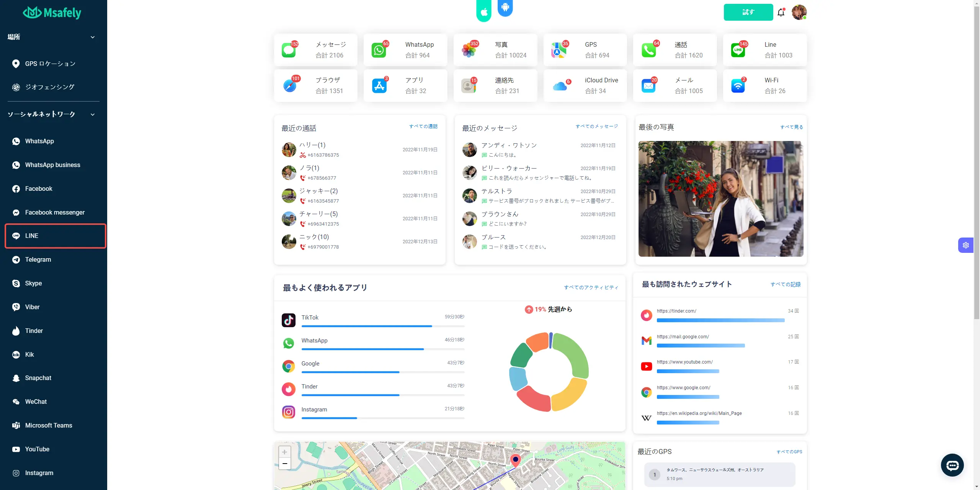The height and width of the screenshot is (490, 980).
Task: Toggle the settings gear icon
Action: tap(965, 245)
